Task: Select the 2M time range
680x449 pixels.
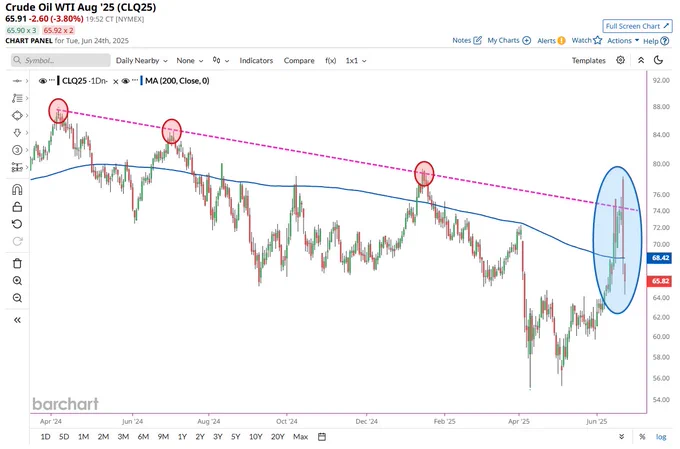Action: pos(103,436)
